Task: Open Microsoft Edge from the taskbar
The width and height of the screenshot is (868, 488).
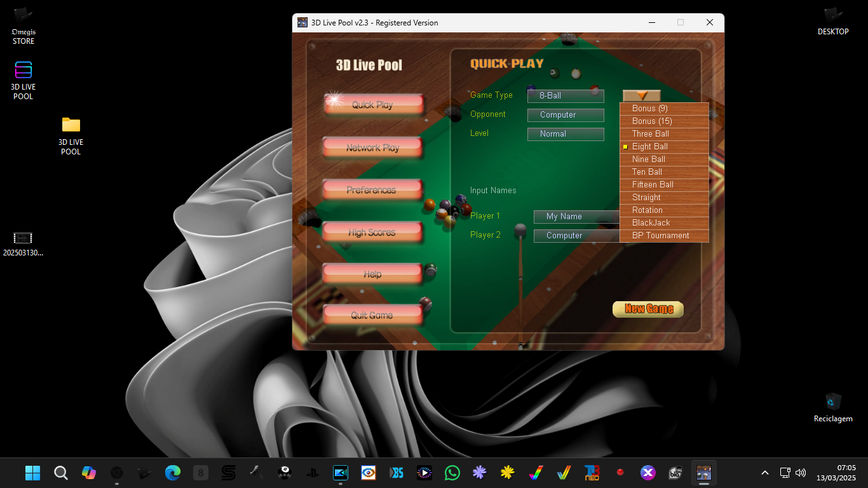Action: click(x=172, y=473)
